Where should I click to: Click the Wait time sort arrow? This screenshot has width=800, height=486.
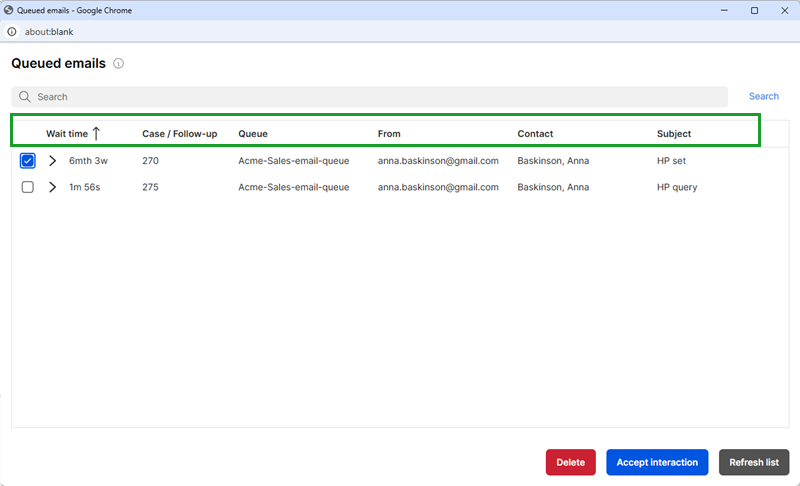click(96, 134)
